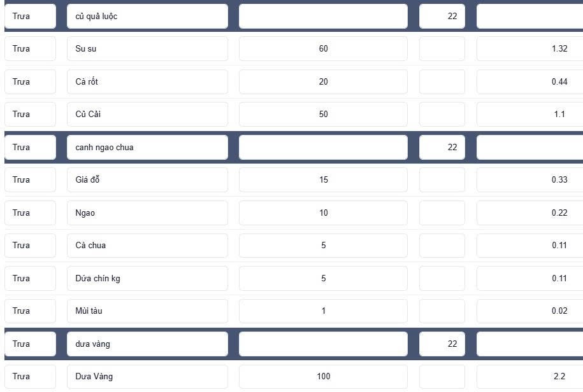The image size is (583, 392).
Task: Select the Dưa Vàng quantity field showing 100
Action: point(323,377)
